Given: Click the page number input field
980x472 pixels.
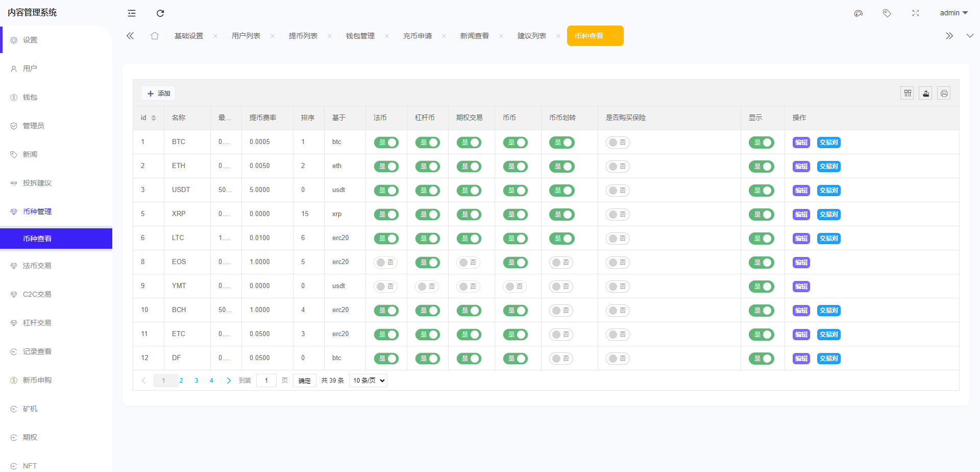Looking at the screenshot, I should [266, 381].
